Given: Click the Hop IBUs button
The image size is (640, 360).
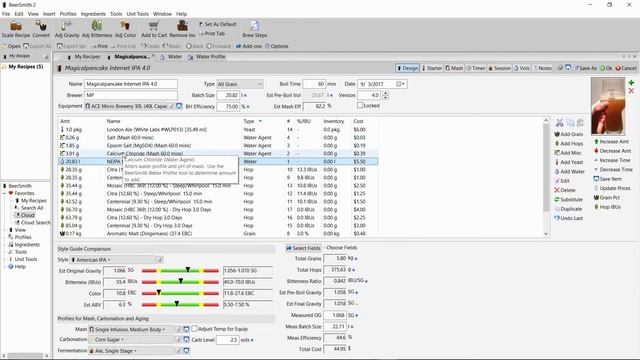Looking at the screenshot, I should tap(607, 207).
